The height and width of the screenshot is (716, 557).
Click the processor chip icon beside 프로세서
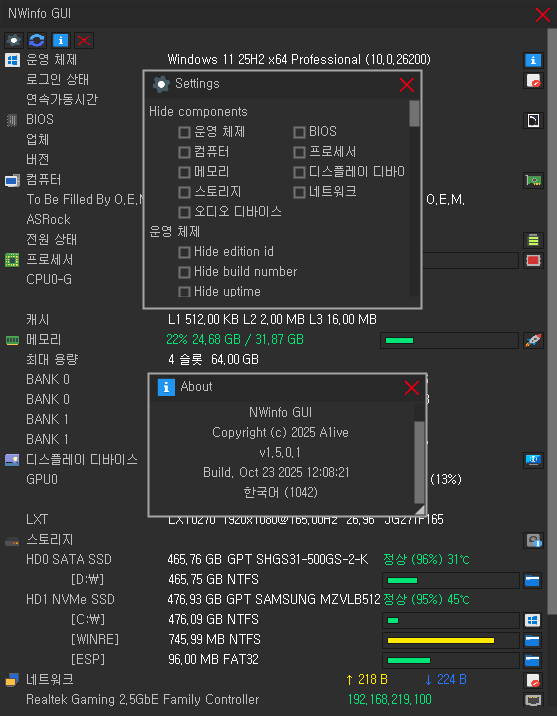(12, 260)
